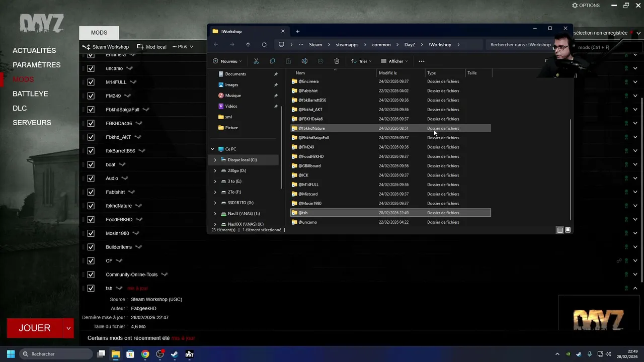Screen dimensions: 644x362
Task: Collapse the Ce PC tree node
Action: (x=212, y=149)
